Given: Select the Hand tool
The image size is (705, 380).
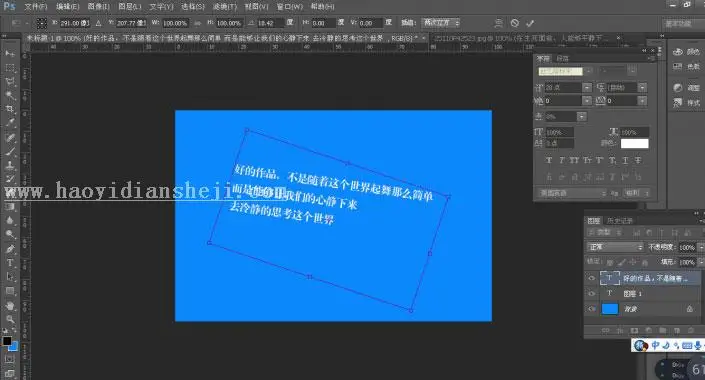Looking at the screenshot, I should tap(10, 306).
